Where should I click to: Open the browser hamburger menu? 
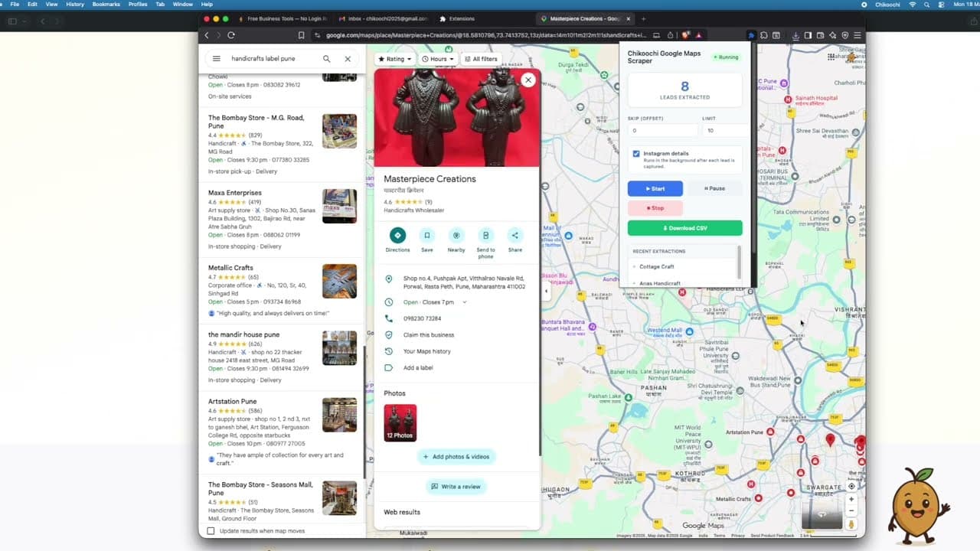click(x=857, y=35)
